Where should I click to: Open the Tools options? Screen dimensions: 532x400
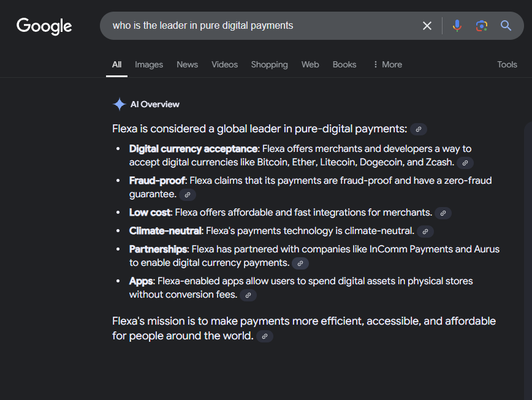(507, 64)
